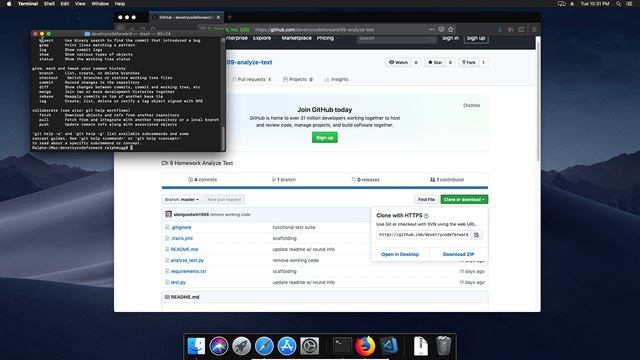The width and height of the screenshot is (640, 360).
Task: Open Finder from the Dock
Action: click(x=196, y=346)
